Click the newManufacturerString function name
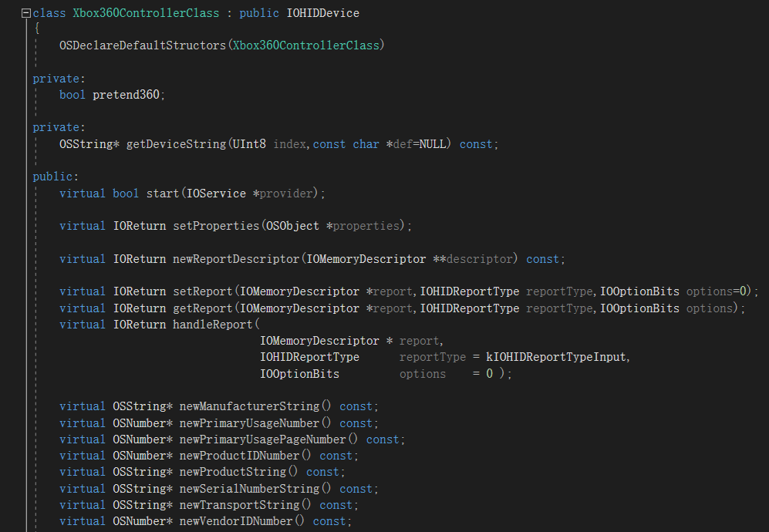The image size is (769, 532). tap(249, 406)
